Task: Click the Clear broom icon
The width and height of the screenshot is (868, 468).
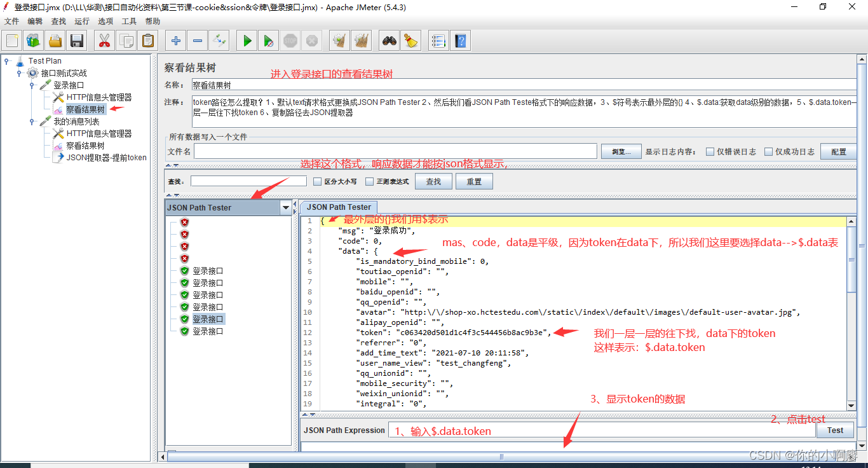Action: coord(340,41)
